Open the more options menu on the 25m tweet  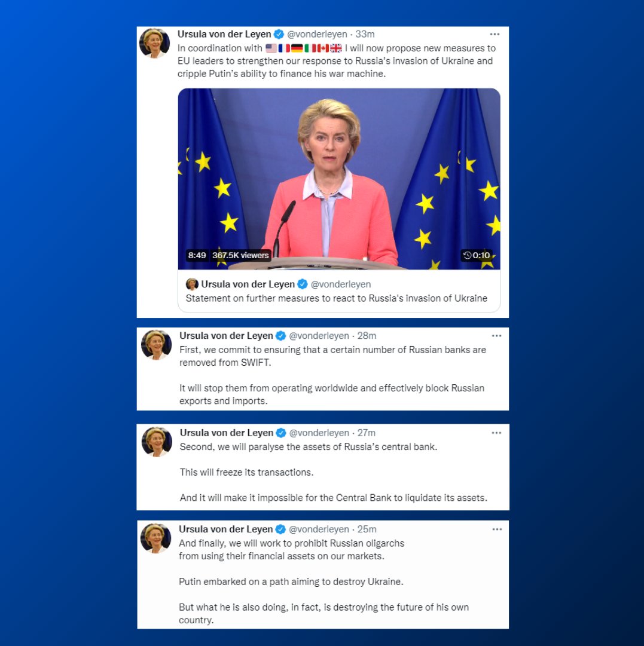tap(497, 529)
